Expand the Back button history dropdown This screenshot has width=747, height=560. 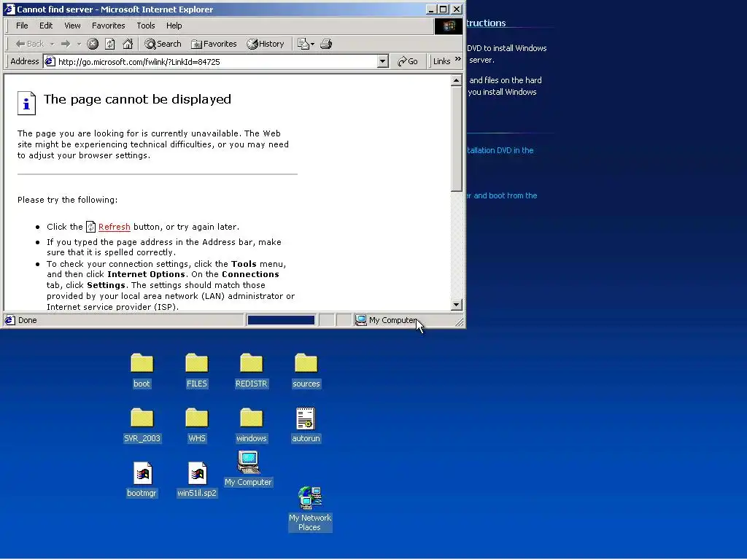[x=52, y=44]
